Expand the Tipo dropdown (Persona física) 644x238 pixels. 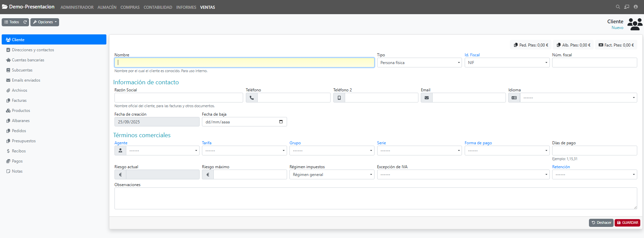(419, 63)
